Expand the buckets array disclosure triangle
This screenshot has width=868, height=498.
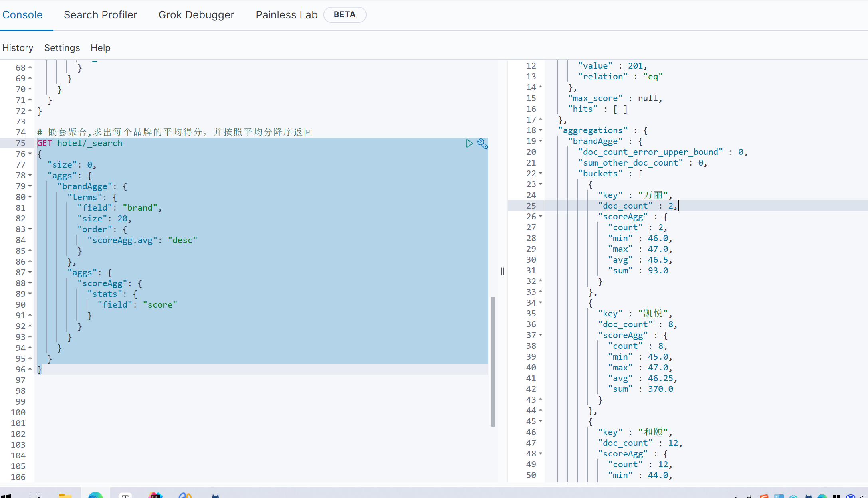(543, 174)
